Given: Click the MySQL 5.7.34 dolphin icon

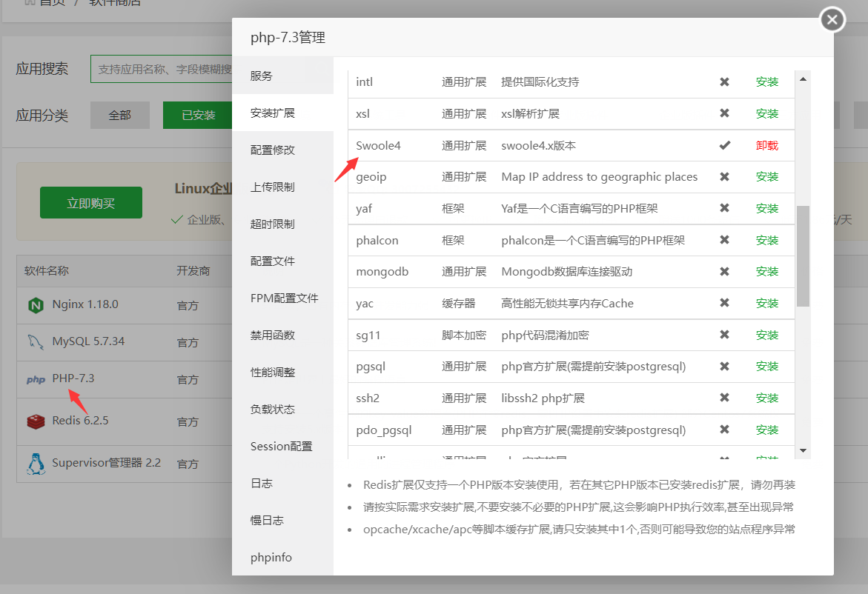Looking at the screenshot, I should (36, 341).
